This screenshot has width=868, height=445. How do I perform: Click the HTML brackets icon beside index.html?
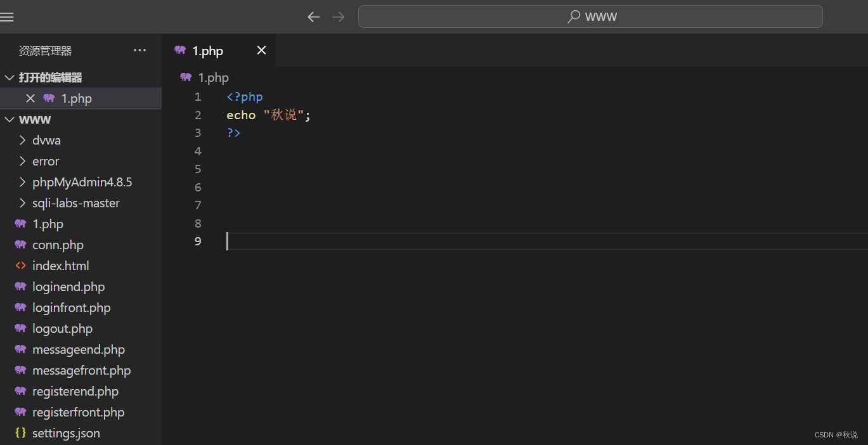pyautogui.click(x=20, y=266)
